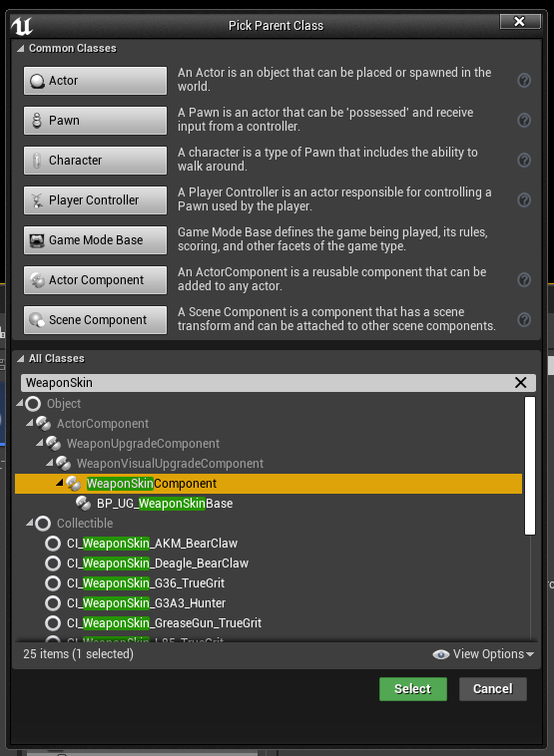Collapse the Common Classes section

[x=20, y=48]
